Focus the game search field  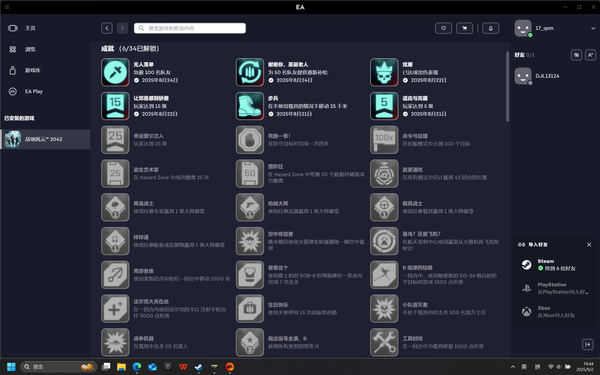[x=190, y=28]
